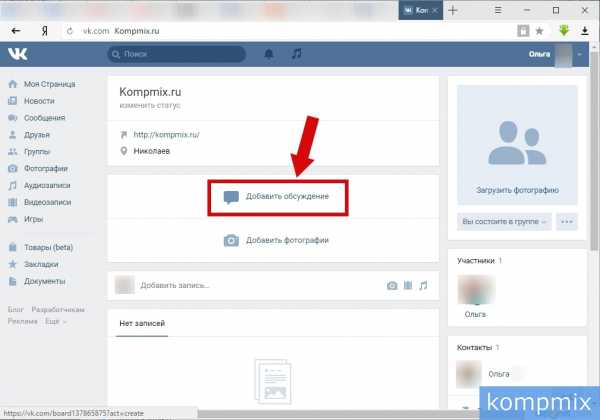
Task: Click the camera icon beside Добавить фотографии
Action: point(231,240)
